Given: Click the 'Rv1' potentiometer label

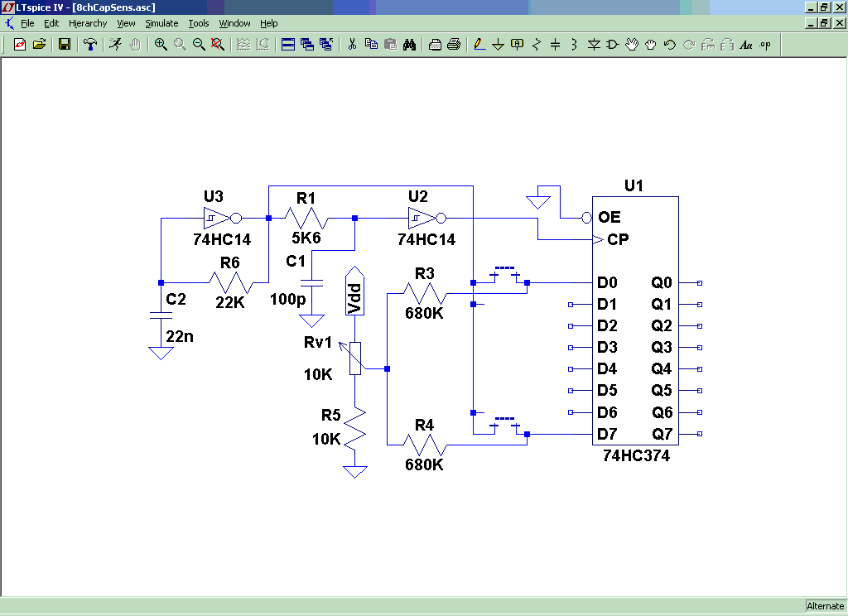Looking at the screenshot, I should 318,342.
